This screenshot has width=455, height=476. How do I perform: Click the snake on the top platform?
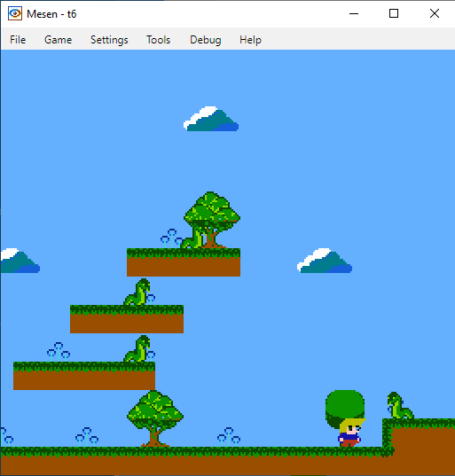tap(192, 238)
